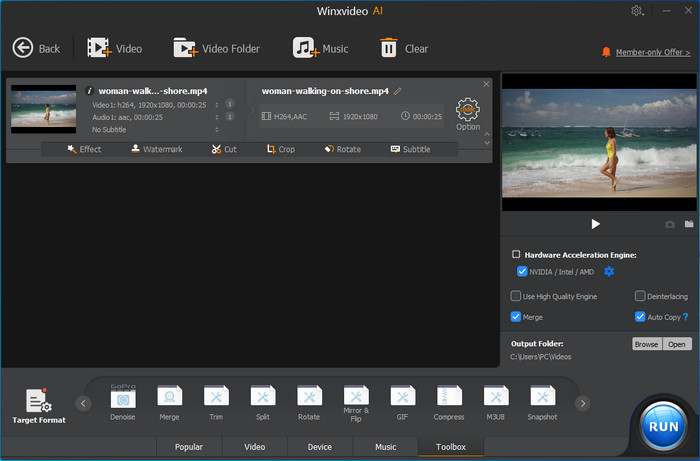
Task: Move file up in the list
Action: (487, 134)
